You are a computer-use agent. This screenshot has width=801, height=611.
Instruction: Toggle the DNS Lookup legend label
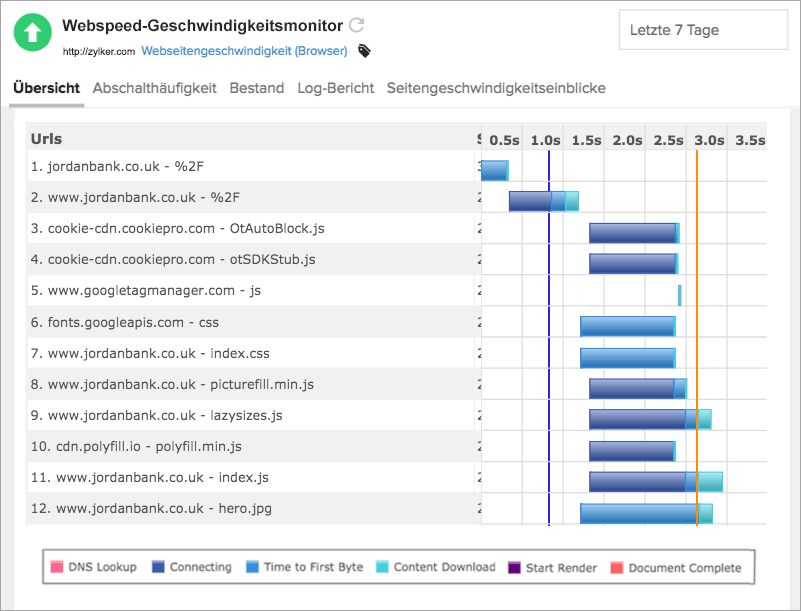click(x=103, y=567)
